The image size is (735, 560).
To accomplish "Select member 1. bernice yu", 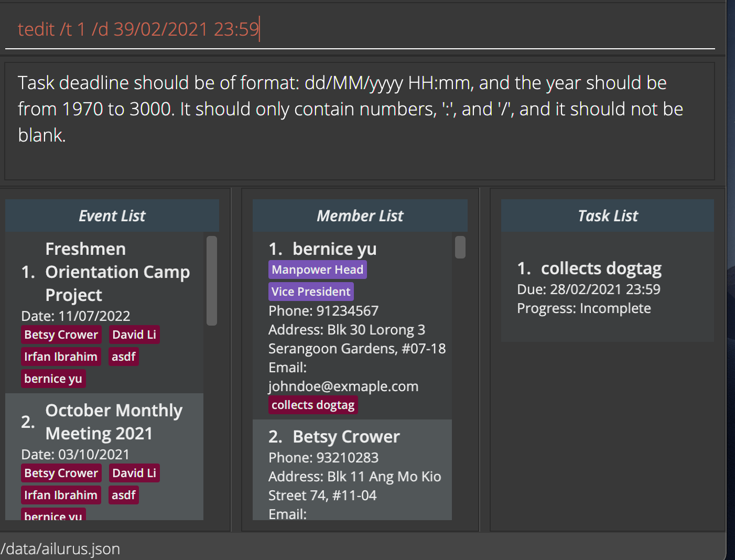I will pyautogui.click(x=352, y=326).
